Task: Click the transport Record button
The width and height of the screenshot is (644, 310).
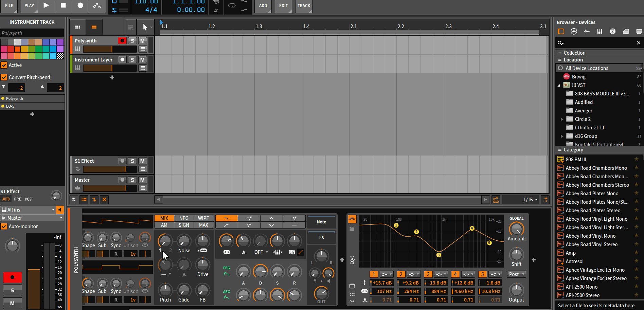Action: pos(80,5)
